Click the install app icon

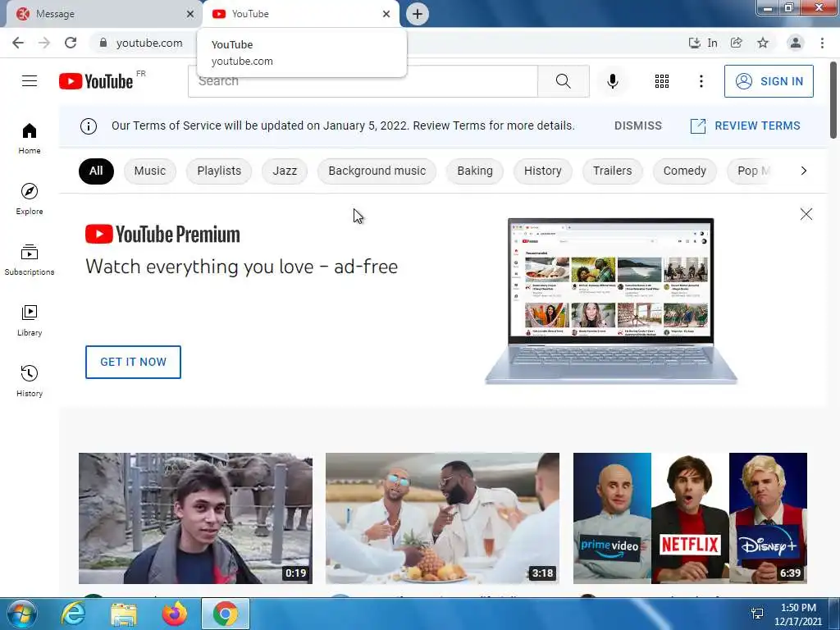click(694, 43)
